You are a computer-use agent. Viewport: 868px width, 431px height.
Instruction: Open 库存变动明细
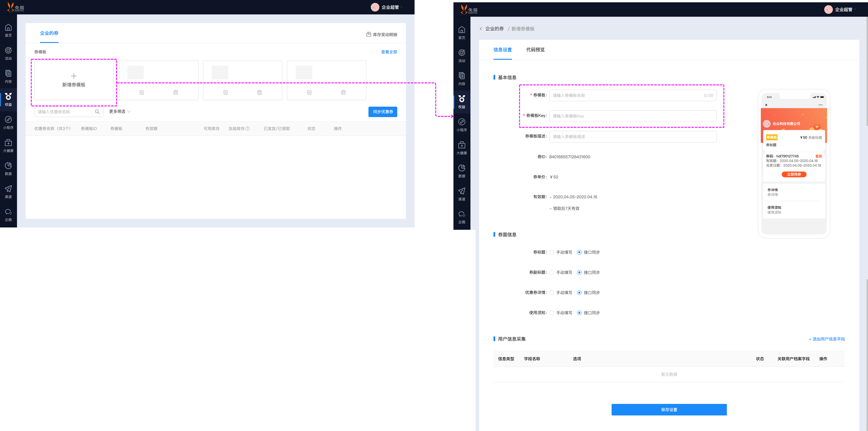click(x=382, y=34)
